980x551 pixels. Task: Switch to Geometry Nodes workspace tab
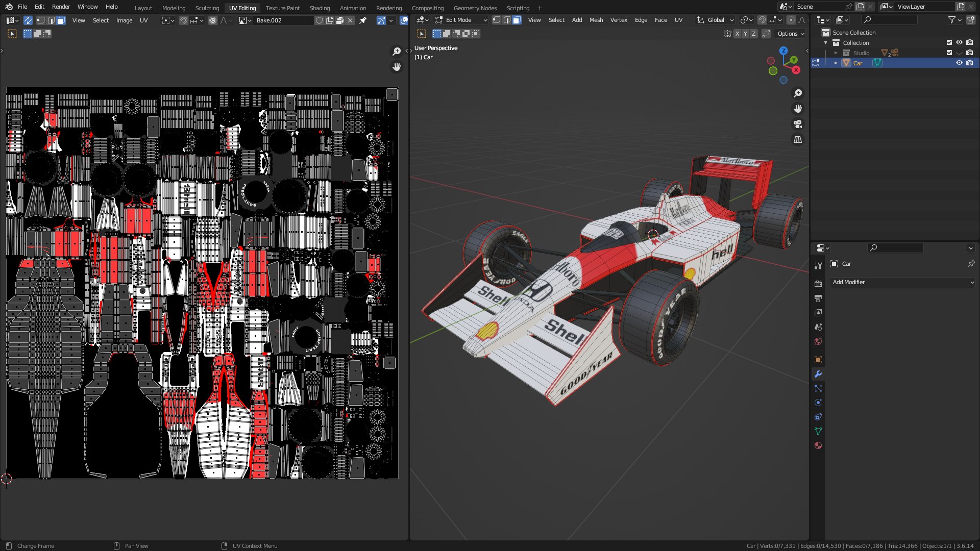click(x=475, y=8)
